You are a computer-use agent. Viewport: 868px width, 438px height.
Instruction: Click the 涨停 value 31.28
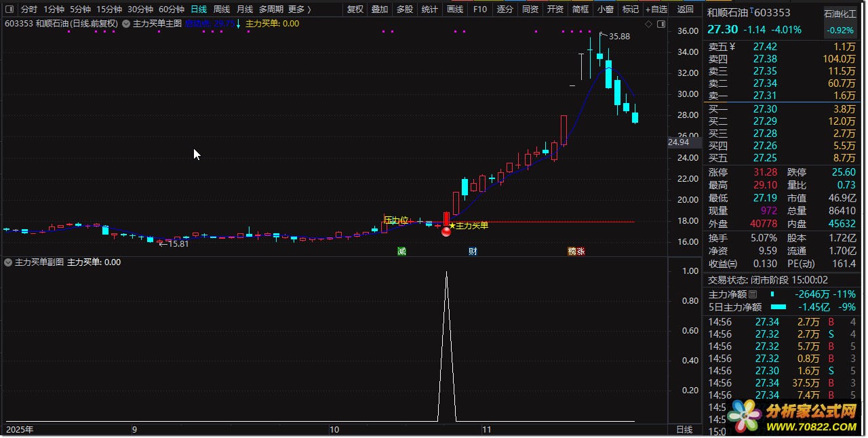pos(765,173)
